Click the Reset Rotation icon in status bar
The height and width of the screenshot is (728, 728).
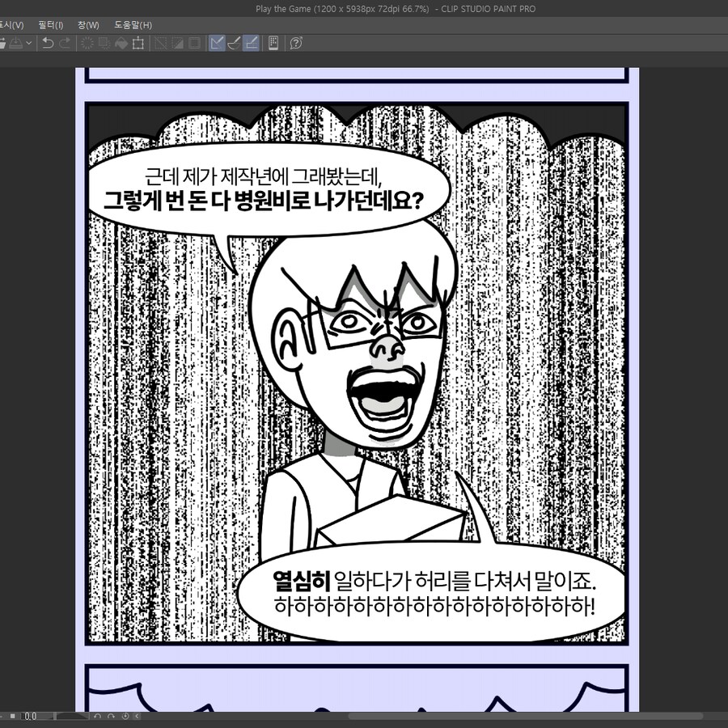(x=125, y=716)
